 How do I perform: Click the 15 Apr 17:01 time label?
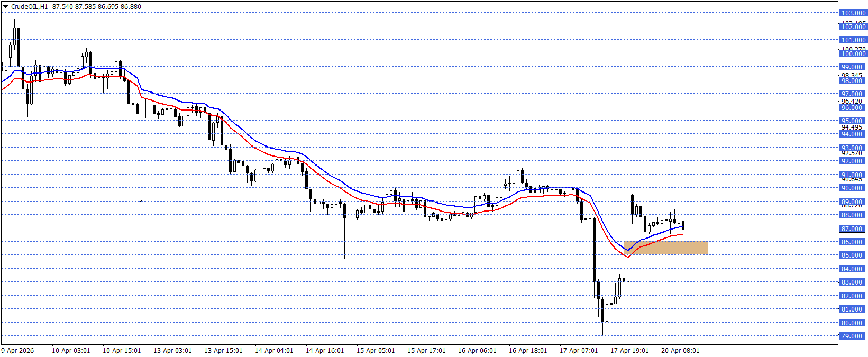[x=426, y=351]
